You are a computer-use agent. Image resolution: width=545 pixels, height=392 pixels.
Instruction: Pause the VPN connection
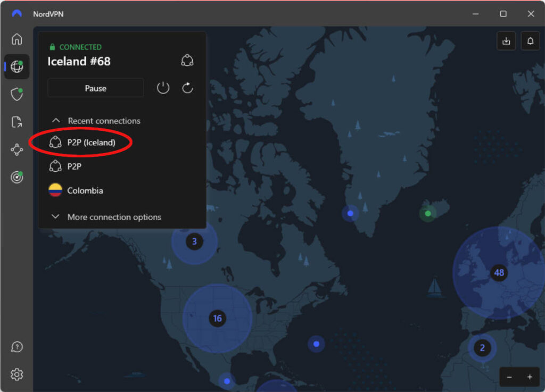[96, 88]
